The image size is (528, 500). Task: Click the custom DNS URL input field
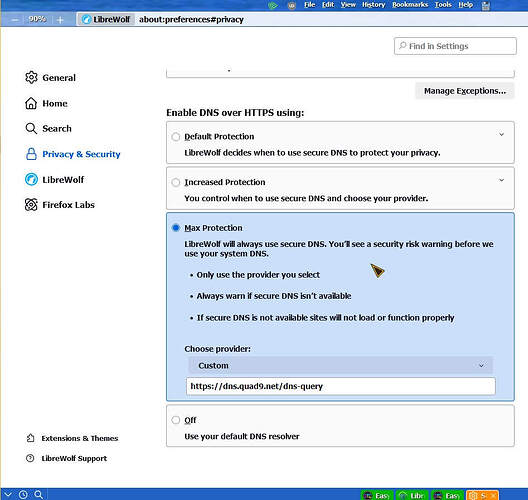(x=340, y=386)
